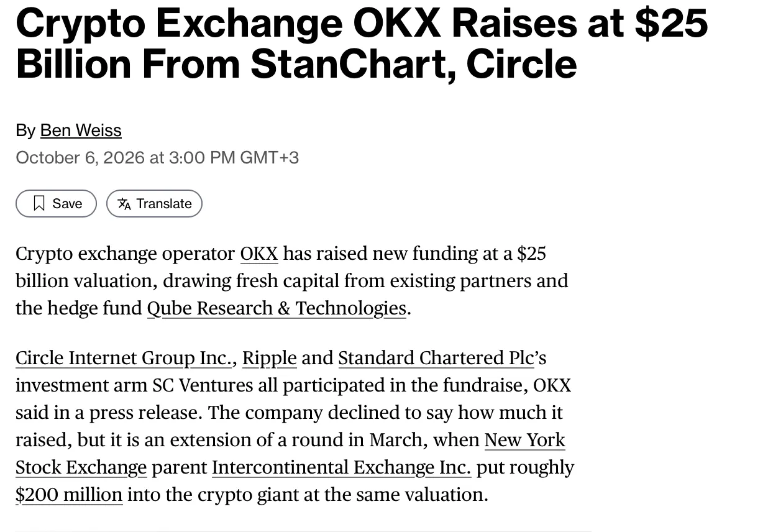Image resolution: width=768 pixels, height=532 pixels.
Task: Follow the Qube Research & Technologies link
Action: [277, 308]
